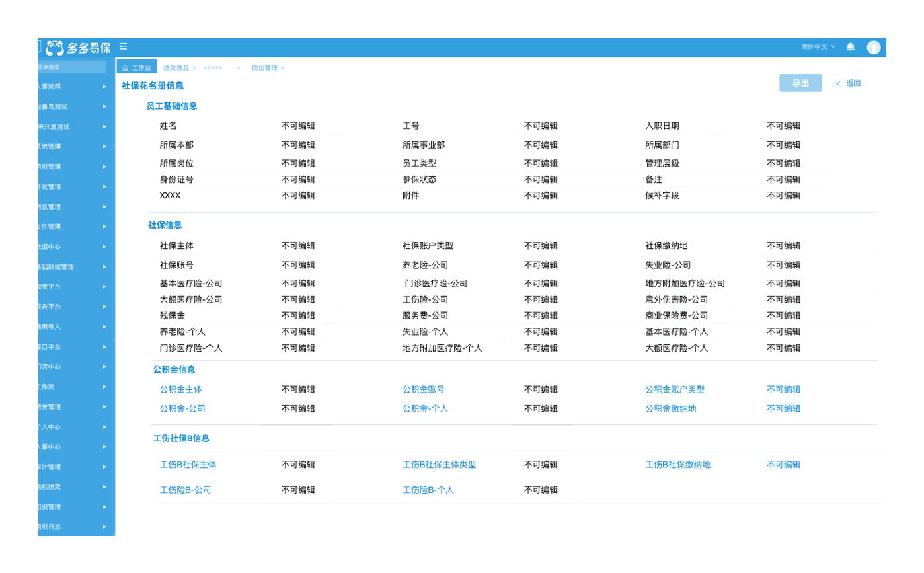Image resolution: width=924 pixels, height=573 pixels.
Task: Collapse the sidebar with the hamburger icon
Action: (x=124, y=46)
